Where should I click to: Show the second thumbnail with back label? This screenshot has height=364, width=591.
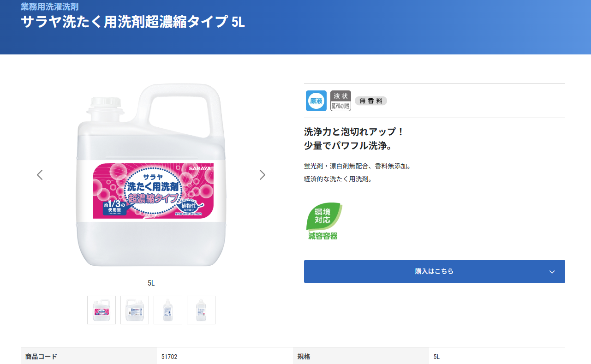click(x=135, y=310)
